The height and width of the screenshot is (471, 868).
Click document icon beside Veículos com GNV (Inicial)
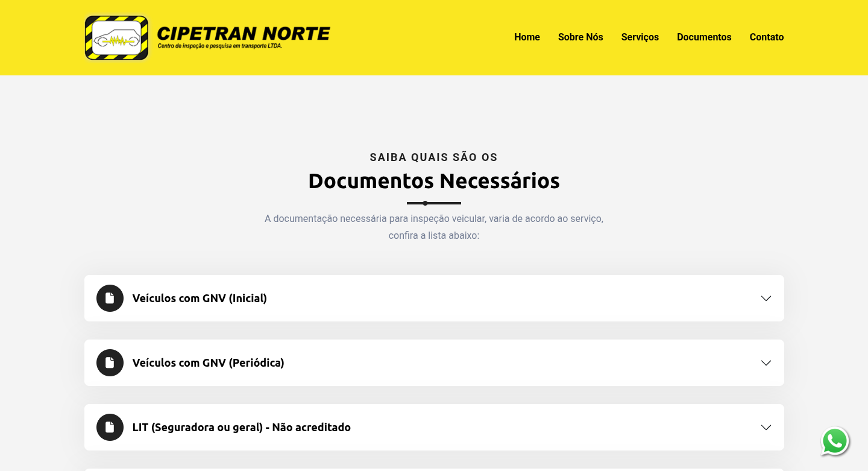coord(110,298)
